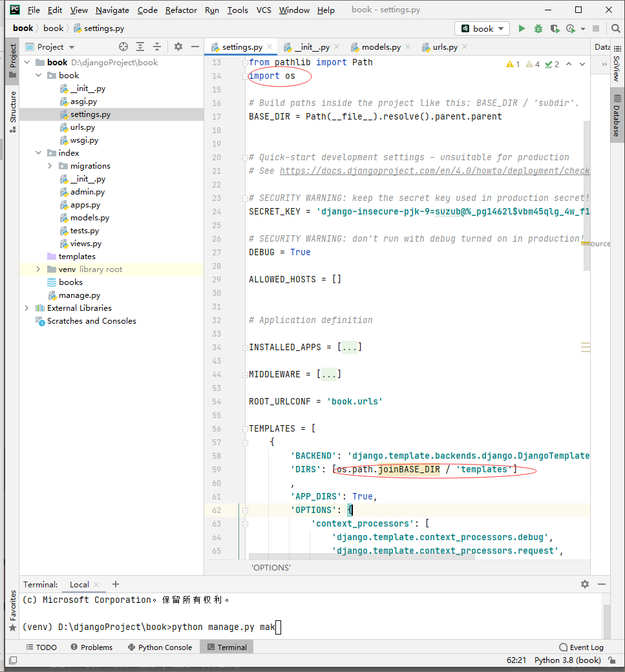Open the Python Console
This screenshot has height=672, width=625.
tap(160, 647)
